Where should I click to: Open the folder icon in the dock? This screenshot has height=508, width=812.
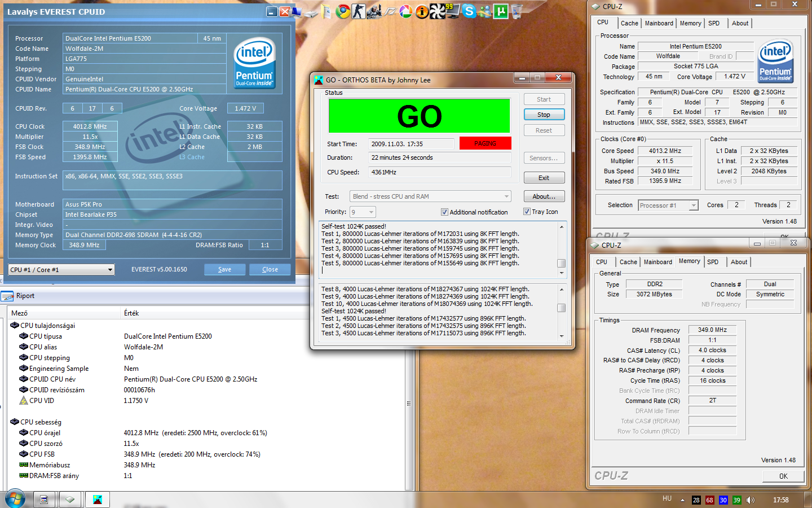coord(326,11)
